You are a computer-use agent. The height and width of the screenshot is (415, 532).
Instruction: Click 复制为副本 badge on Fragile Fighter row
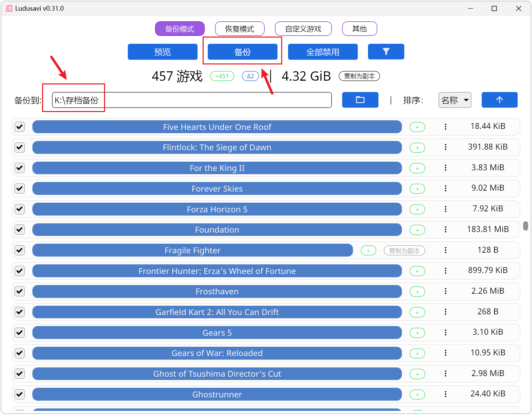click(x=405, y=251)
